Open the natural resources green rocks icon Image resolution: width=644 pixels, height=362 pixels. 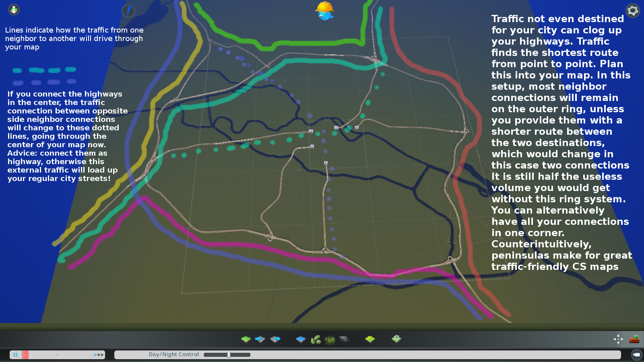click(x=316, y=339)
